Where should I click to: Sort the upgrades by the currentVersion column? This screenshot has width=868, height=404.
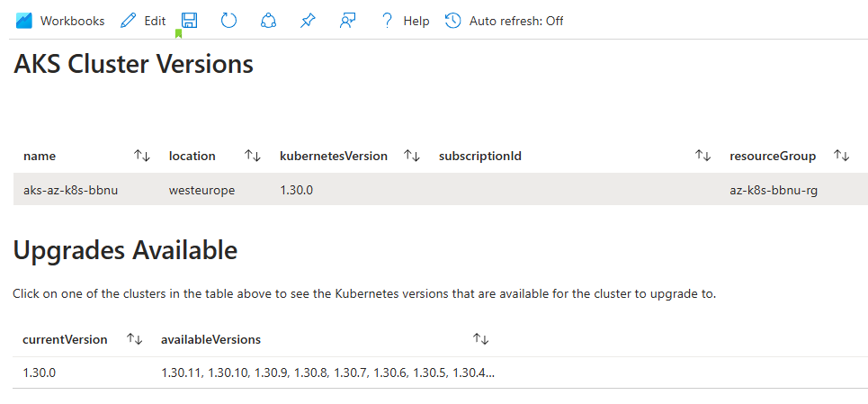click(x=135, y=339)
